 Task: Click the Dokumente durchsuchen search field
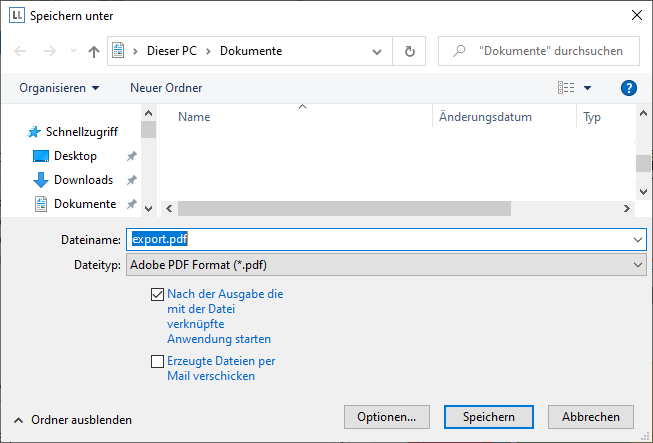[548, 51]
